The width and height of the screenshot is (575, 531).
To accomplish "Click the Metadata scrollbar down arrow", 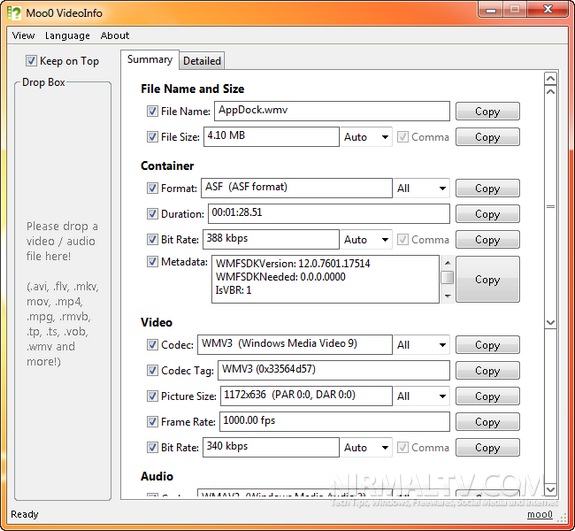I will pyautogui.click(x=447, y=296).
